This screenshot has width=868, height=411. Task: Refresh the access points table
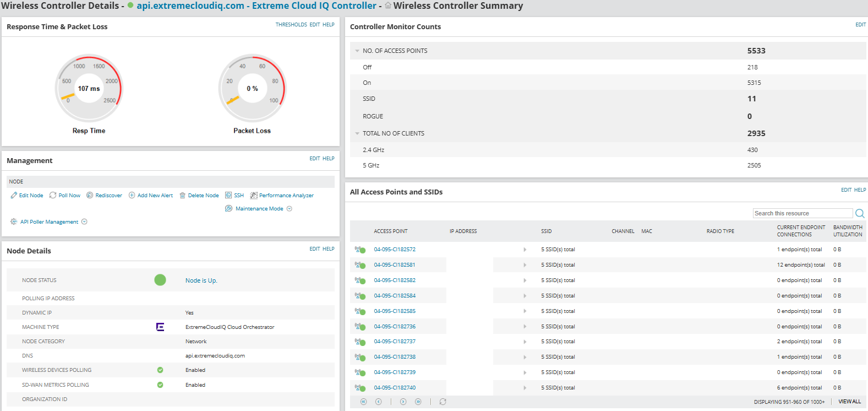443,402
